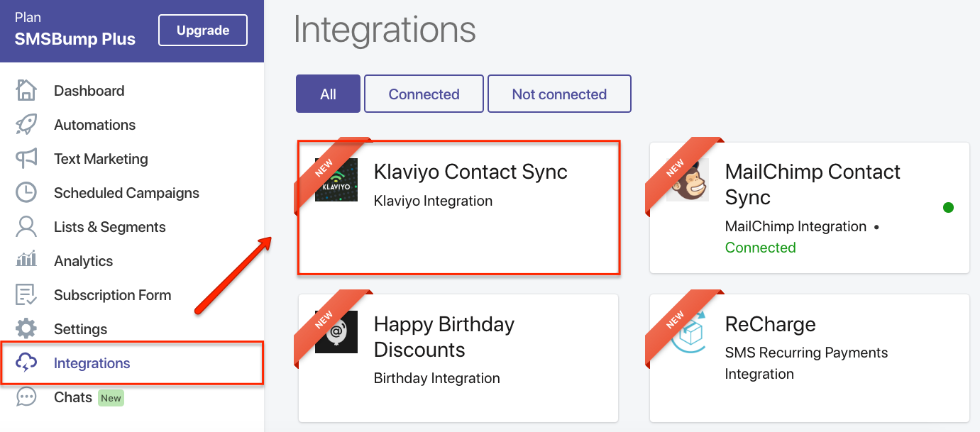Open the ReCharge integration title
The width and height of the screenshot is (980, 432).
click(770, 324)
